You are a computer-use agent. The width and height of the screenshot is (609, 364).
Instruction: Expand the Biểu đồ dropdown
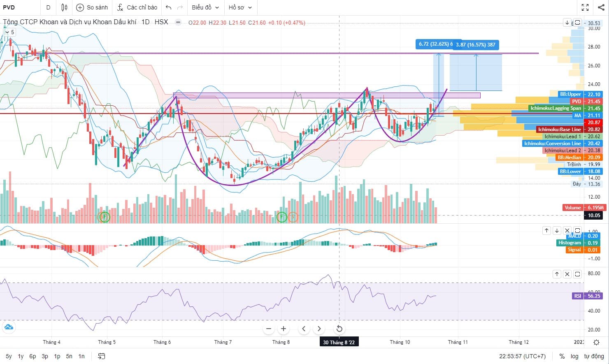click(x=205, y=7)
